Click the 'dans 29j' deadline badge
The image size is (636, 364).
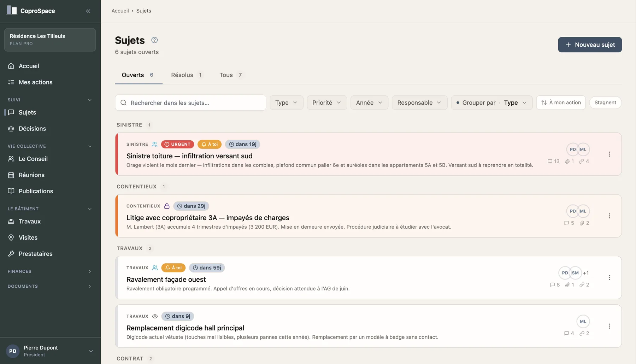click(191, 206)
